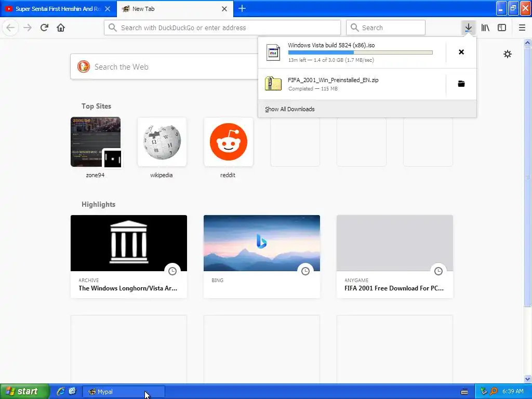The image size is (532, 399).
Task: Open the Library bookshelf icon
Action: point(485,28)
